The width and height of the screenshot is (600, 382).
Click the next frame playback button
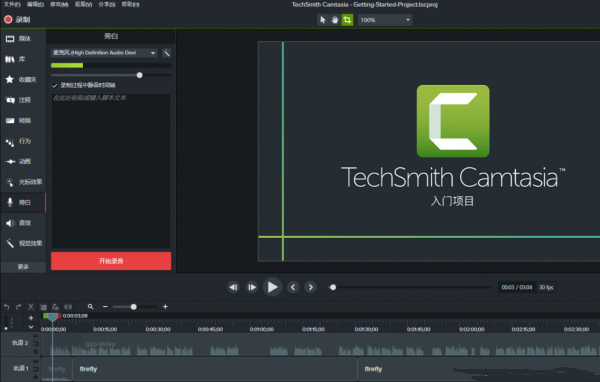(x=252, y=287)
